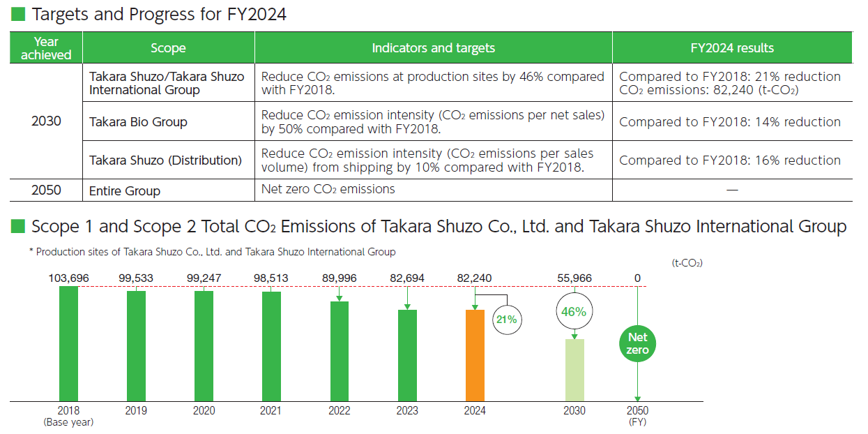Select the "99,533" value label

click(136, 278)
